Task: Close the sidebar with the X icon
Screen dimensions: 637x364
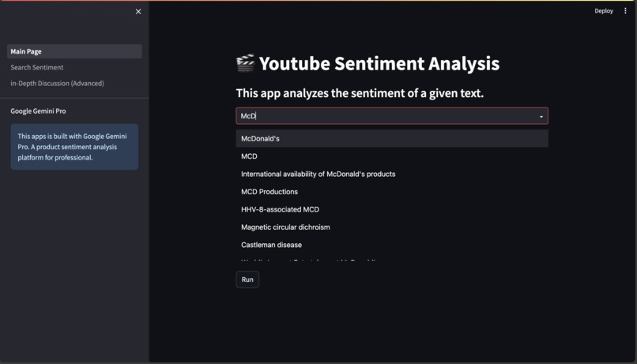Action: (138, 11)
